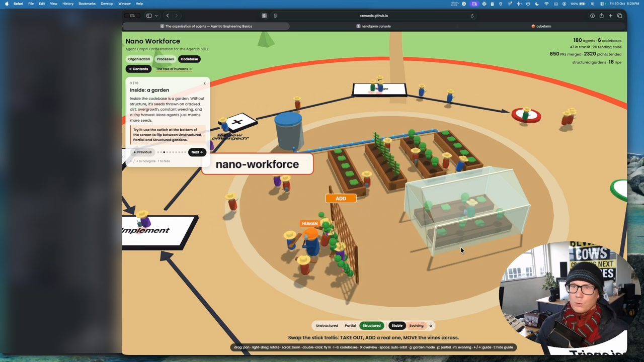This screenshot has height=362, width=644.
Task: Go back with Safari's back arrow
Action: click(168, 16)
